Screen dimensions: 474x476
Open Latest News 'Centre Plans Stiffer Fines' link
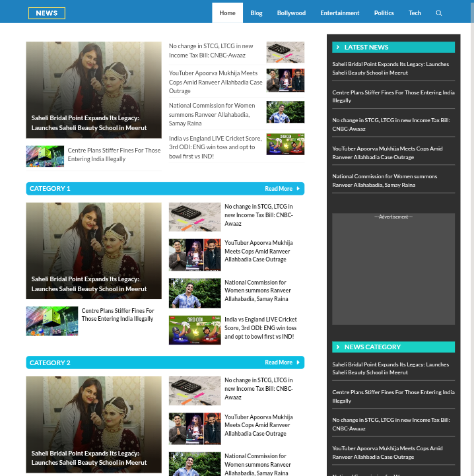(393, 96)
